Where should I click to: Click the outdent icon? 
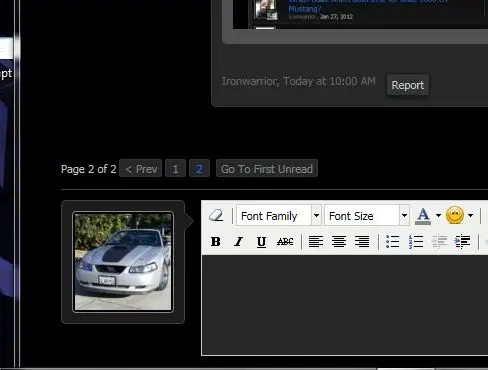(439, 241)
